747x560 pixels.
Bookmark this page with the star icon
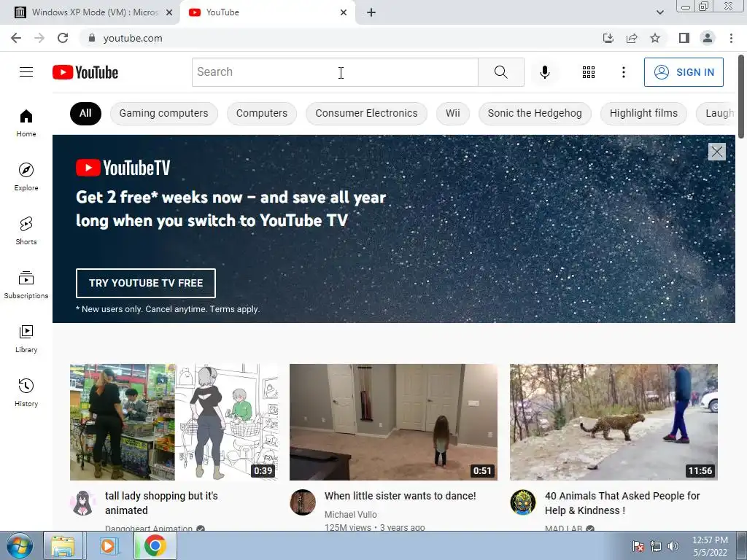(655, 38)
